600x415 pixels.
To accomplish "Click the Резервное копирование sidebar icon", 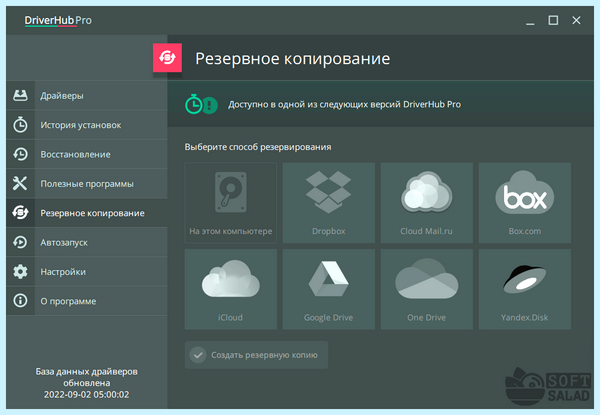I will point(20,213).
